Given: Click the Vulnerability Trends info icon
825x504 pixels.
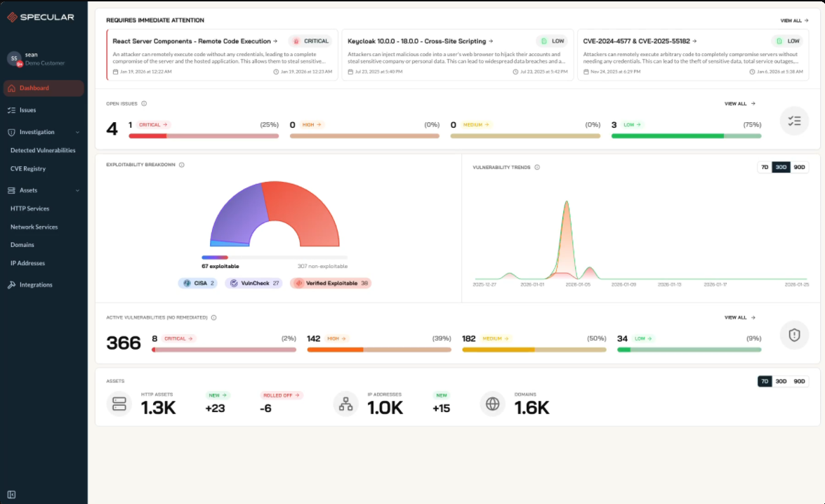Looking at the screenshot, I should [537, 167].
